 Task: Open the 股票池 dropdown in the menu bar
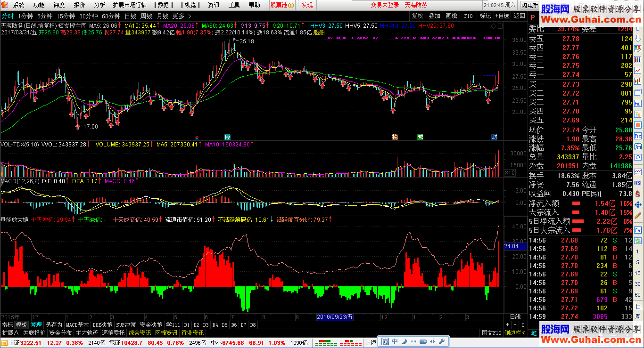point(282,5)
